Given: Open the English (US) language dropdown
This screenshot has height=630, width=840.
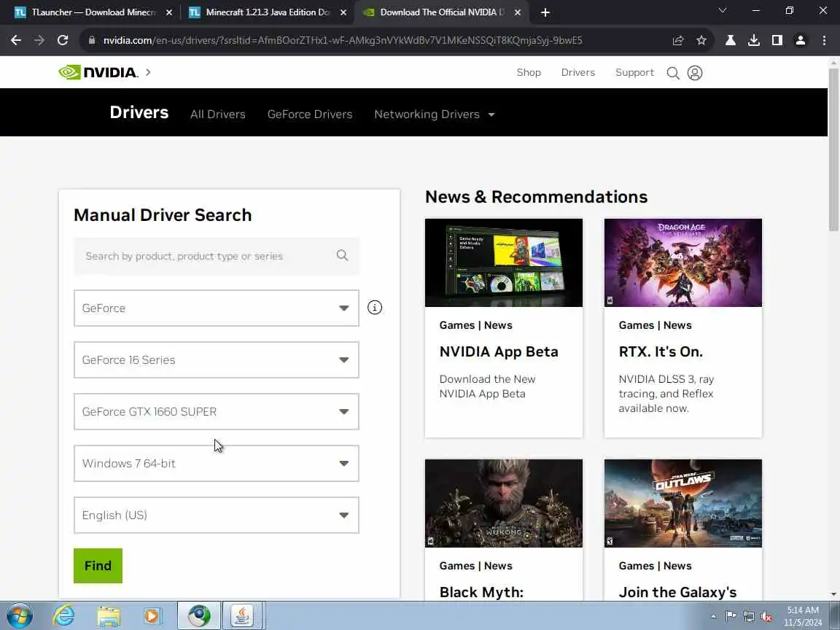Looking at the screenshot, I should click(217, 515).
